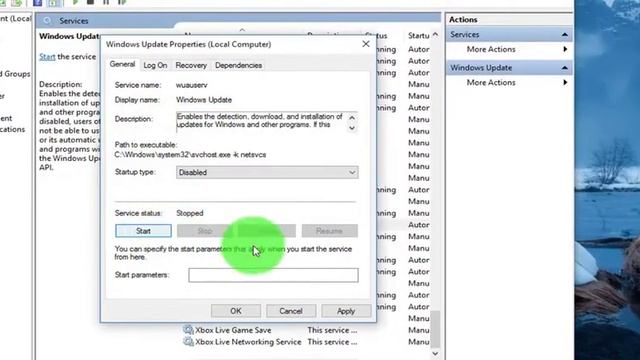This screenshot has width=640, height=360.
Task: Click the Name column sort arrow
Action: [242, 30]
